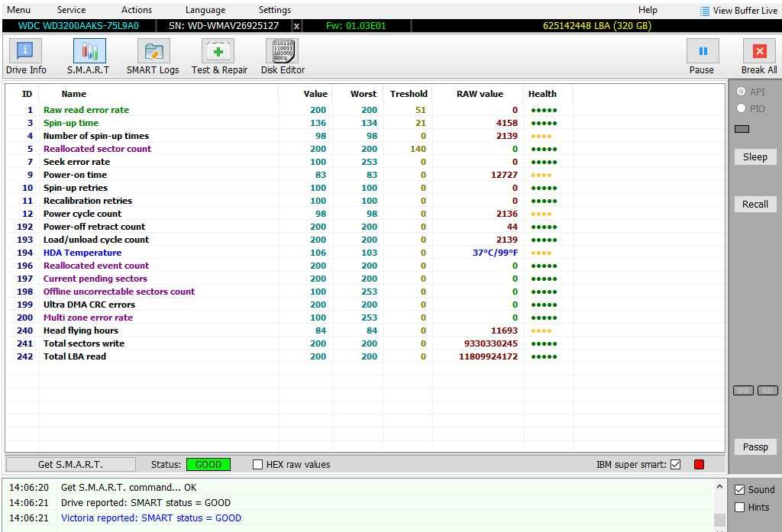Image resolution: width=782 pixels, height=532 pixels.
Task: Open View Buffer Live
Action: 738,11
